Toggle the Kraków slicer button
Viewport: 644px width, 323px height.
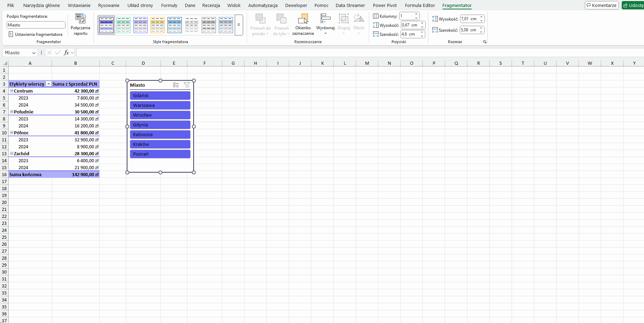[x=160, y=144]
